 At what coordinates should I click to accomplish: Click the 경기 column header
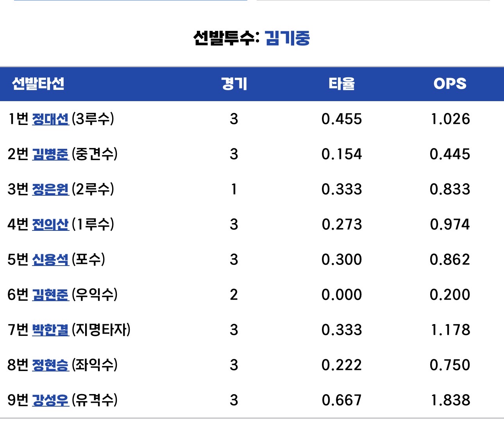tap(234, 84)
